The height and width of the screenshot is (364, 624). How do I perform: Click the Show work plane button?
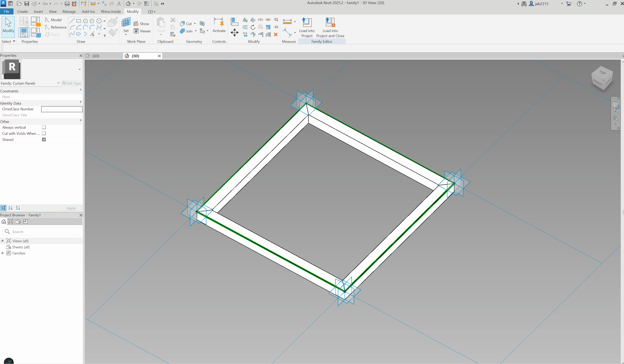[141, 24]
